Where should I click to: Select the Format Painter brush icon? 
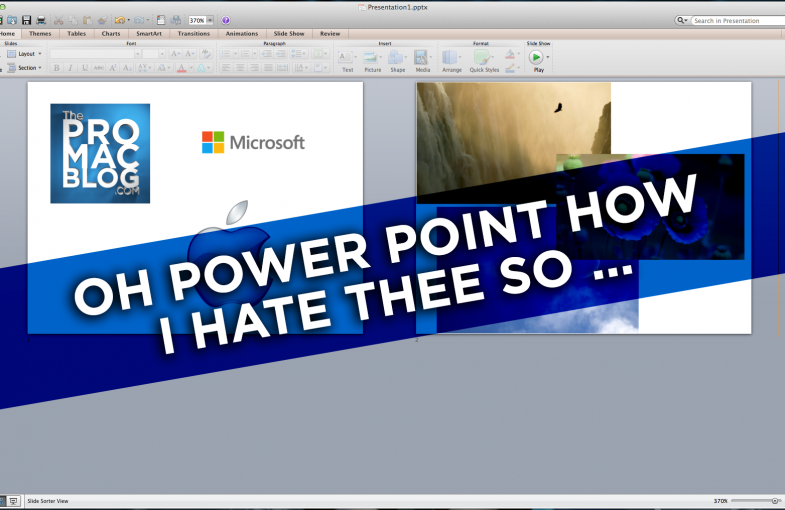coord(102,21)
